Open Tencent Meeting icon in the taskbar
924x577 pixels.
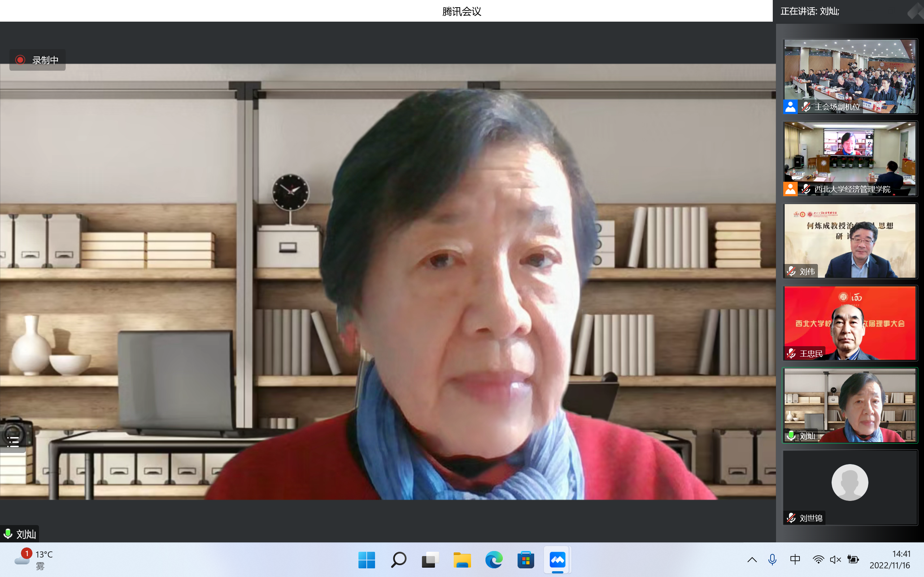[x=557, y=560]
